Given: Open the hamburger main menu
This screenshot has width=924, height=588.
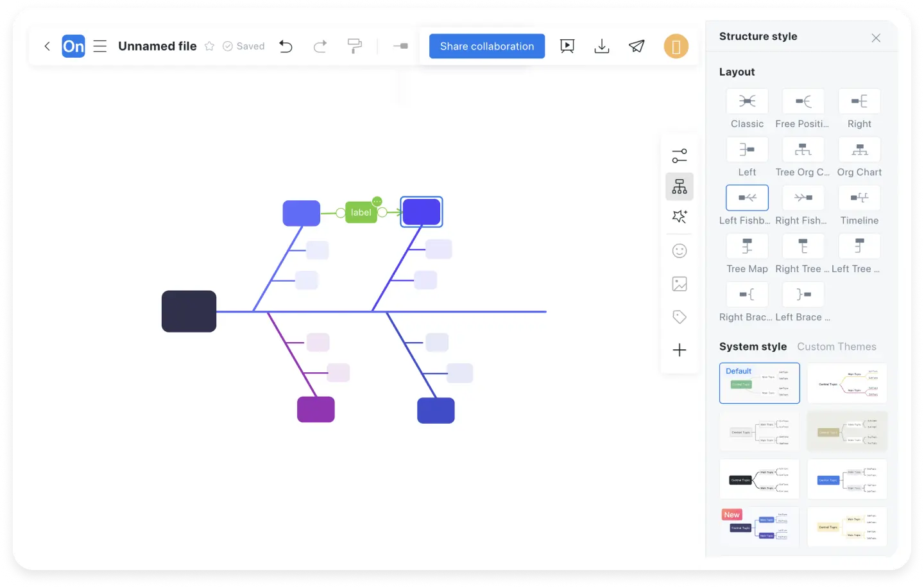Looking at the screenshot, I should (99, 46).
